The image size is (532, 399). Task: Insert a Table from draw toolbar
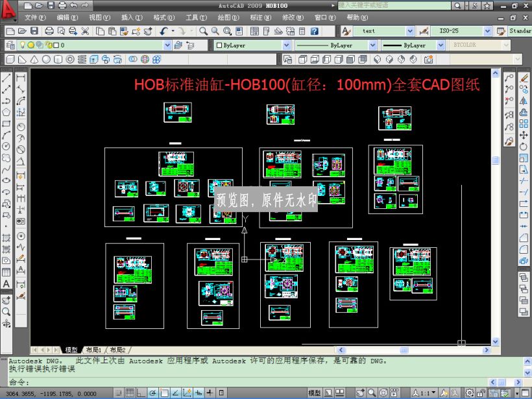click(x=6, y=272)
